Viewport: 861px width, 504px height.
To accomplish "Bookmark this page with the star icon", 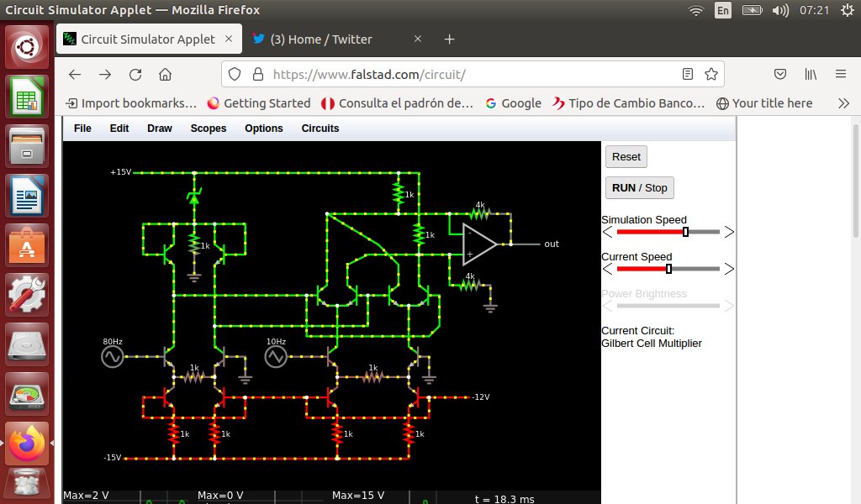I will [711, 74].
